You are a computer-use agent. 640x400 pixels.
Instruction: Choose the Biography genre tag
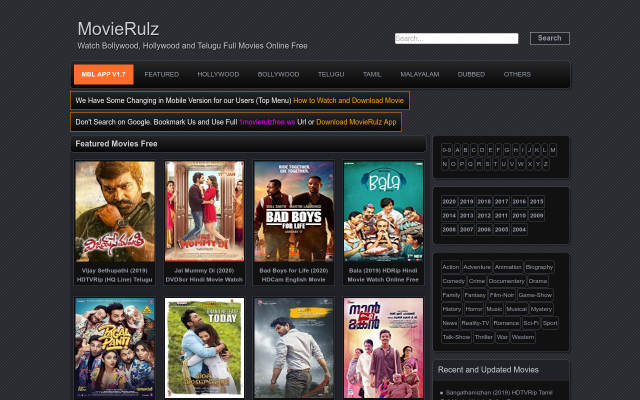click(x=539, y=267)
